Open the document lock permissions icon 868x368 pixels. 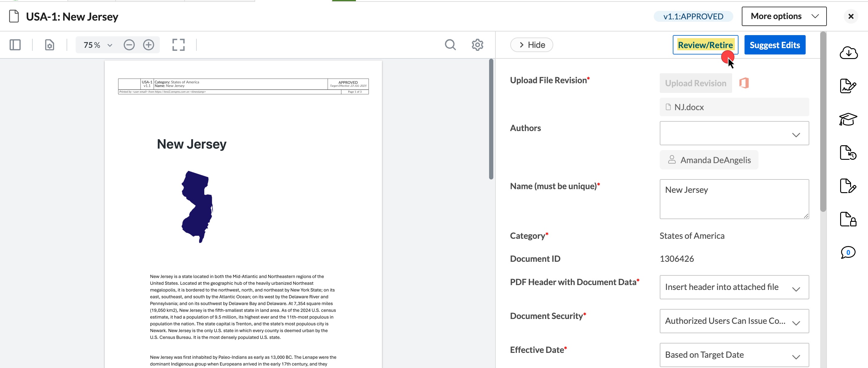[848, 219]
